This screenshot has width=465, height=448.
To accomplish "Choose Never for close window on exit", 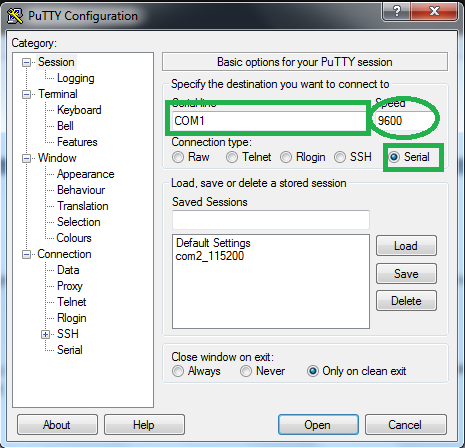I will (246, 371).
